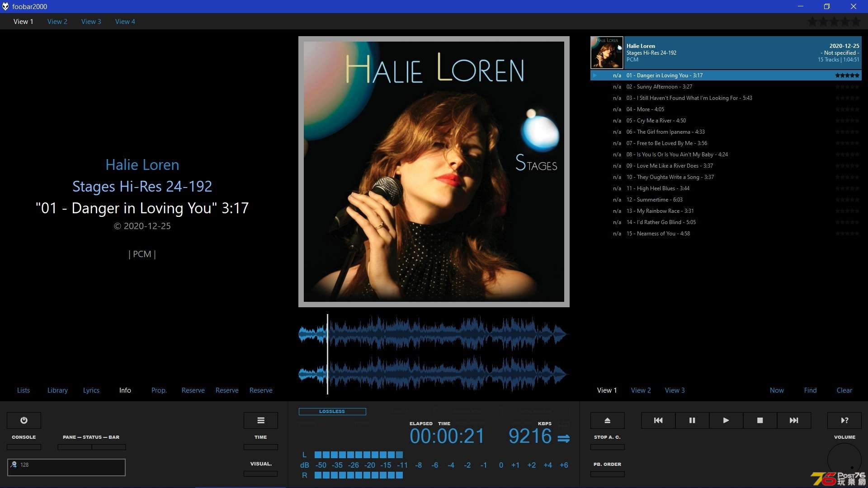Pause playback
The height and width of the screenshot is (488, 868).
point(692,420)
